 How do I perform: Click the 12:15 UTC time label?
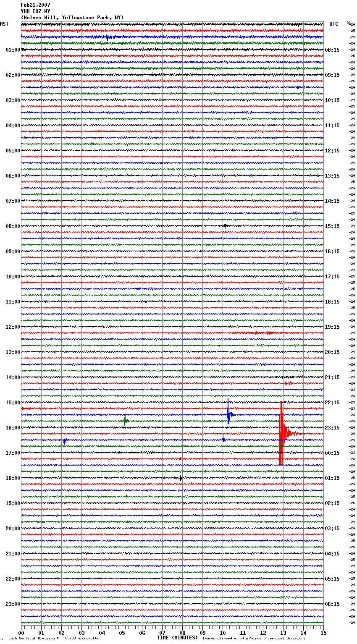click(332, 151)
